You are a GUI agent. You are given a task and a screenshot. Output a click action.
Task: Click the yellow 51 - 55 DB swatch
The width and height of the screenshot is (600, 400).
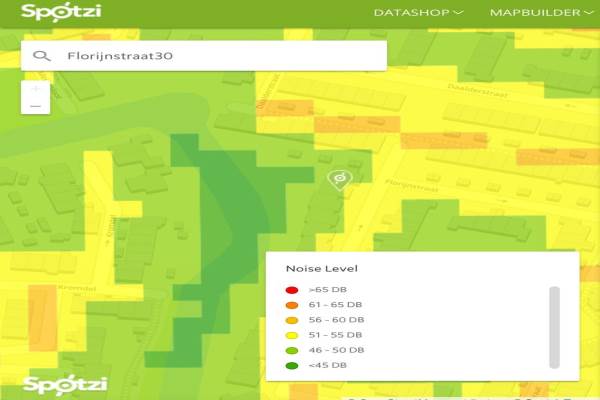(x=292, y=335)
